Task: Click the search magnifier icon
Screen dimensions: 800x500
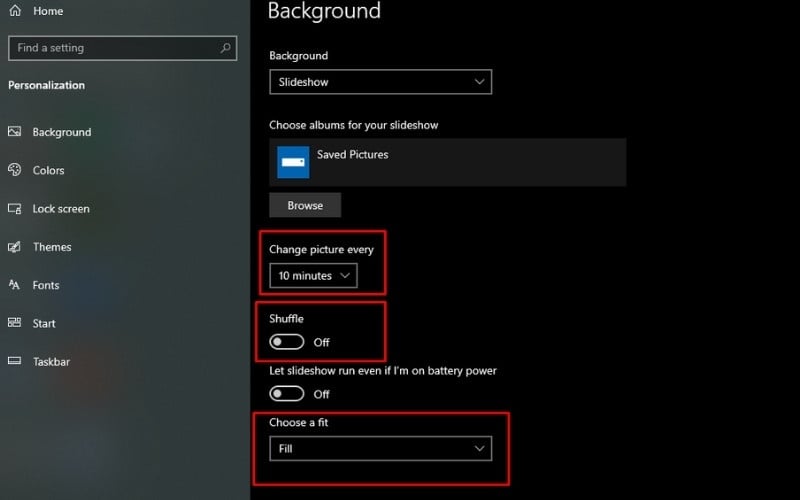Action: point(227,47)
